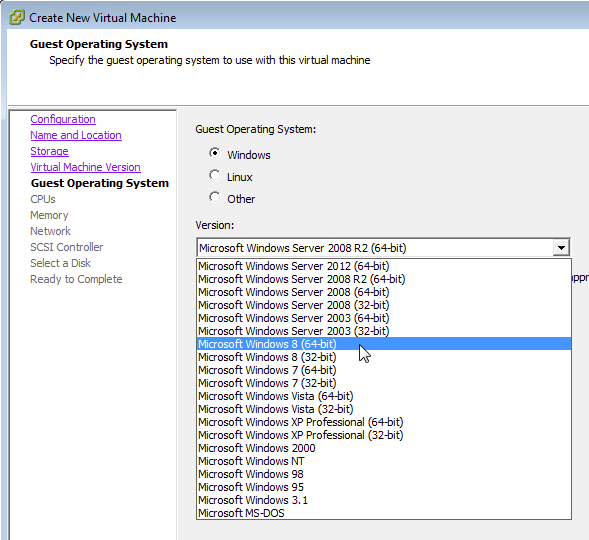
Task: Select Microsoft Windows 7 (64-bit)
Action: tap(384, 370)
